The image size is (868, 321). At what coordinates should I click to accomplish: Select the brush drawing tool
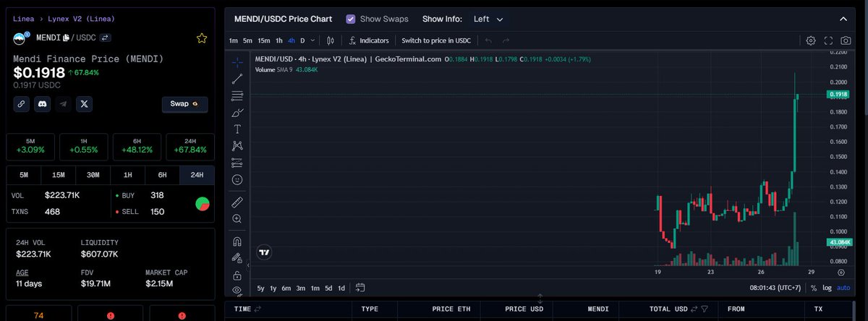pyautogui.click(x=237, y=113)
